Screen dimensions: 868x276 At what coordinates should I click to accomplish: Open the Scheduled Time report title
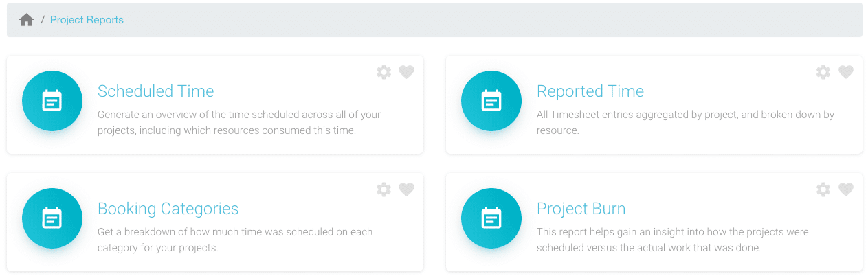(x=156, y=91)
